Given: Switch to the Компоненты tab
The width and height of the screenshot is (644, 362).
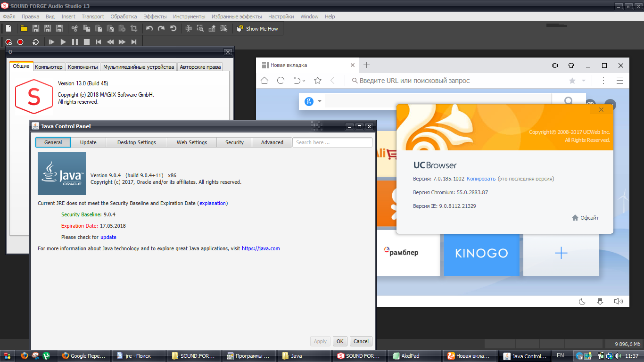Looking at the screenshot, I should tap(83, 67).
